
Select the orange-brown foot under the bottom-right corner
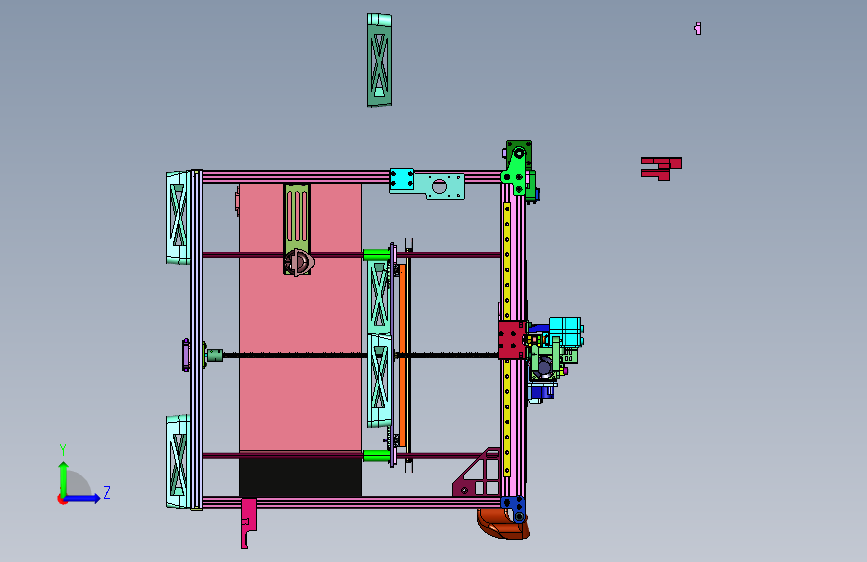pos(502,524)
